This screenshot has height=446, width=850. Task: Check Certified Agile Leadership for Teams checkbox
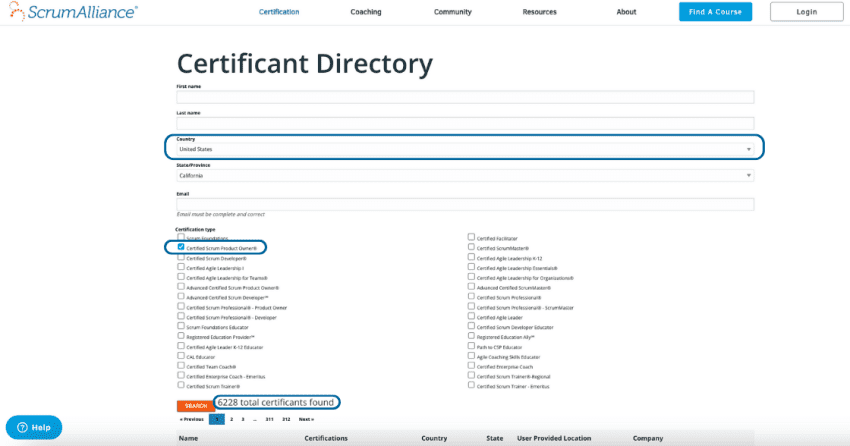point(181,277)
